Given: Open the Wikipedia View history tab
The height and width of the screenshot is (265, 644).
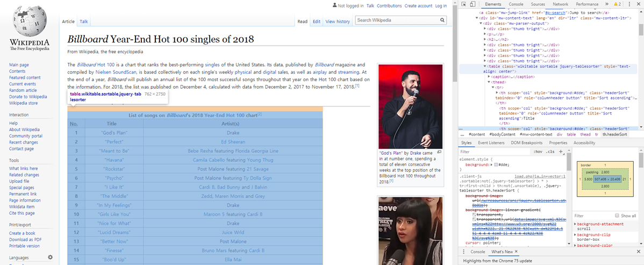Looking at the screenshot, I should click(338, 22).
